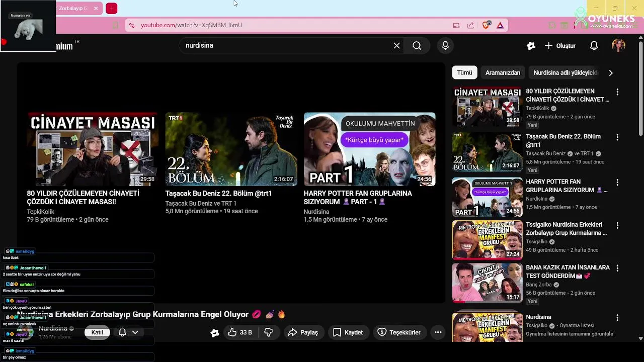
Task: Open the more actions ellipsis below the video
Action: point(438,332)
